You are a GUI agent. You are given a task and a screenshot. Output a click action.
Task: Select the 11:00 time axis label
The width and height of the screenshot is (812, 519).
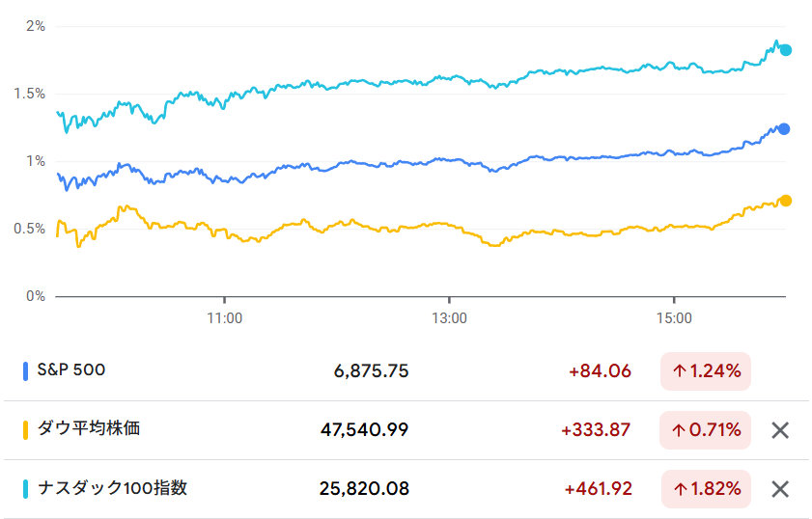224,316
